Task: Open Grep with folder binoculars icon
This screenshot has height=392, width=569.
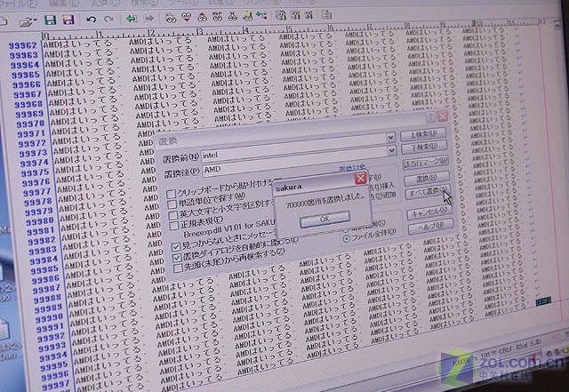Action: pos(247,16)
